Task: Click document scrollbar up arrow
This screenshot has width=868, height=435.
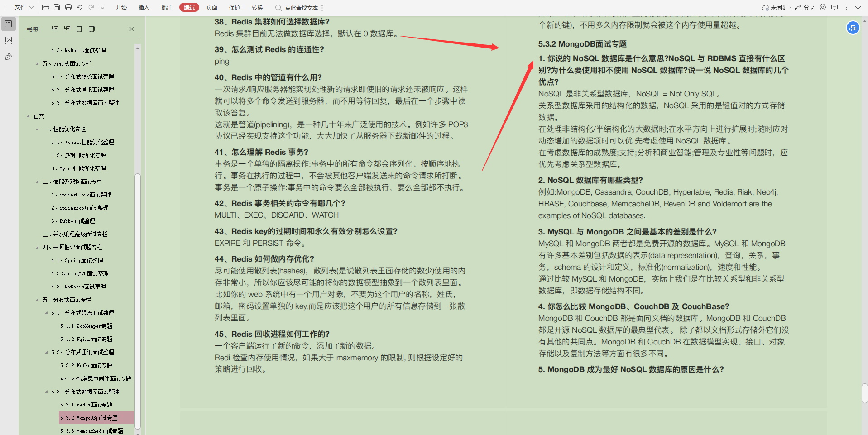Action: pyautogui.click(x=864, y=20)
